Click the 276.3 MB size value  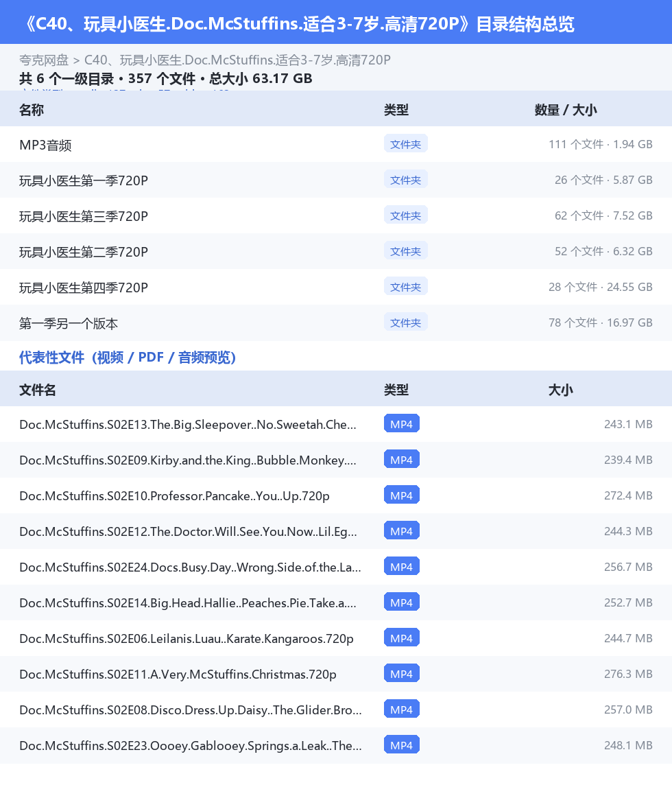pyautogui.click(x=628, y=675)
